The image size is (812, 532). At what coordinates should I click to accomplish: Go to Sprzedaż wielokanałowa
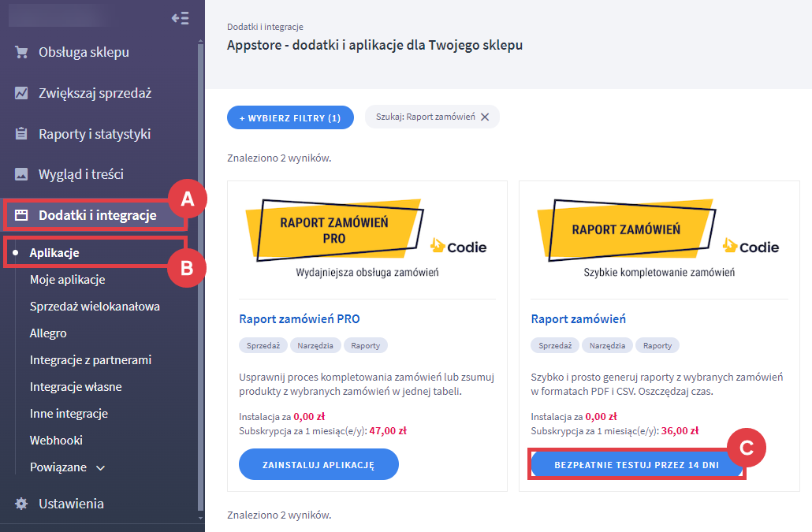click(95, 307)
